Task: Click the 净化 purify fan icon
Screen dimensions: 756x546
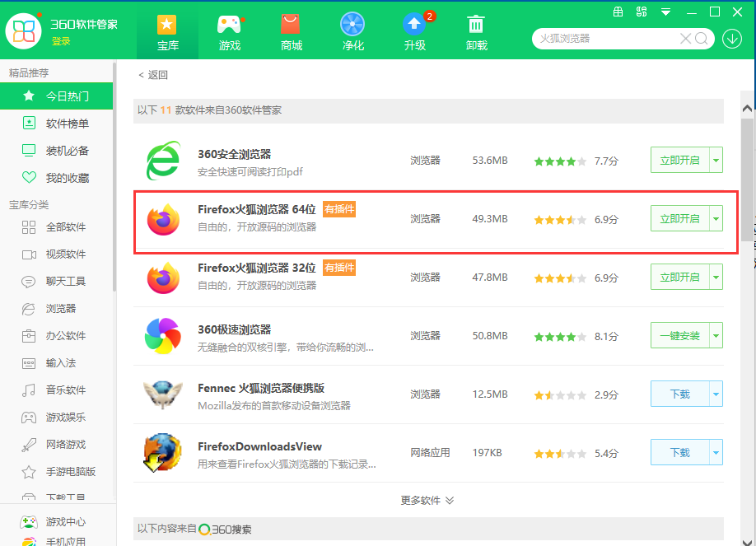Action: coord(352,24)
